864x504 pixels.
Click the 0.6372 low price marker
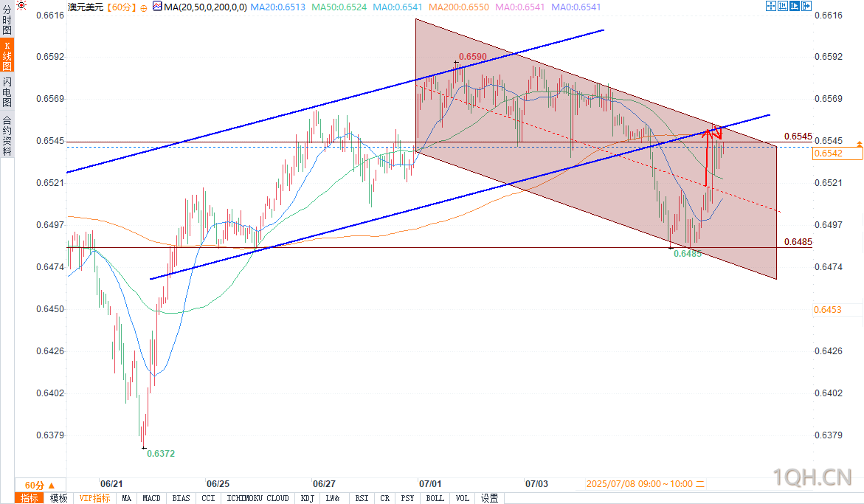click(161, 453)
